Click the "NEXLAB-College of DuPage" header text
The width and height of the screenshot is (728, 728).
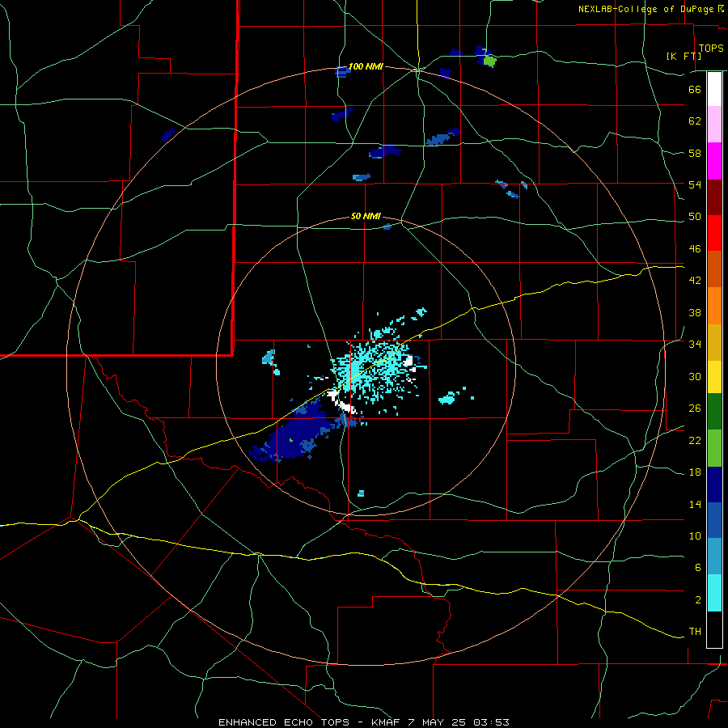(645, 9)
